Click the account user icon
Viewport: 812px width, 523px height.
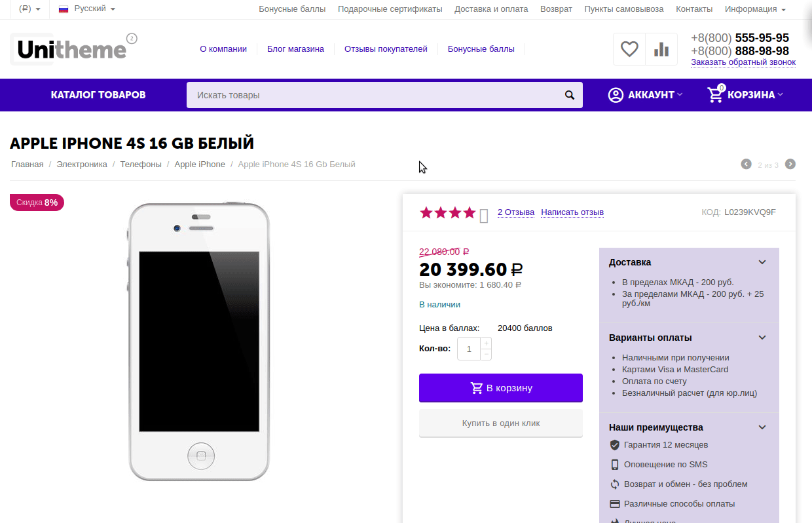pyautogui.click(x=616, y=95)
